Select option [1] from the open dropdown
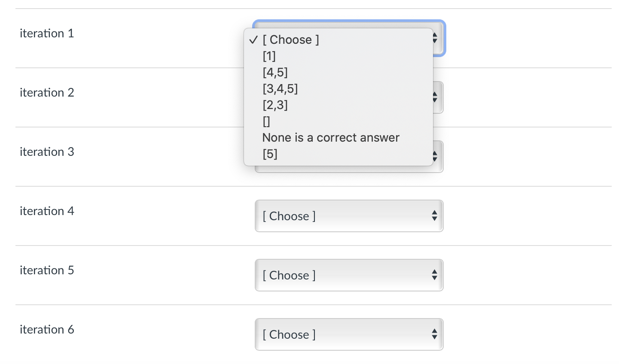Viewport: 619px width, 364px height. tap(268, 56)
